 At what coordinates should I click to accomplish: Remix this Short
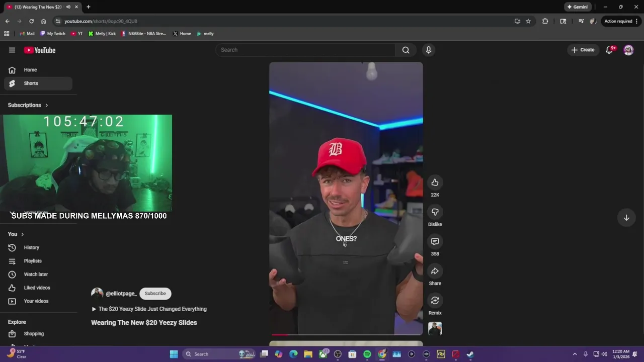[435, 301]
